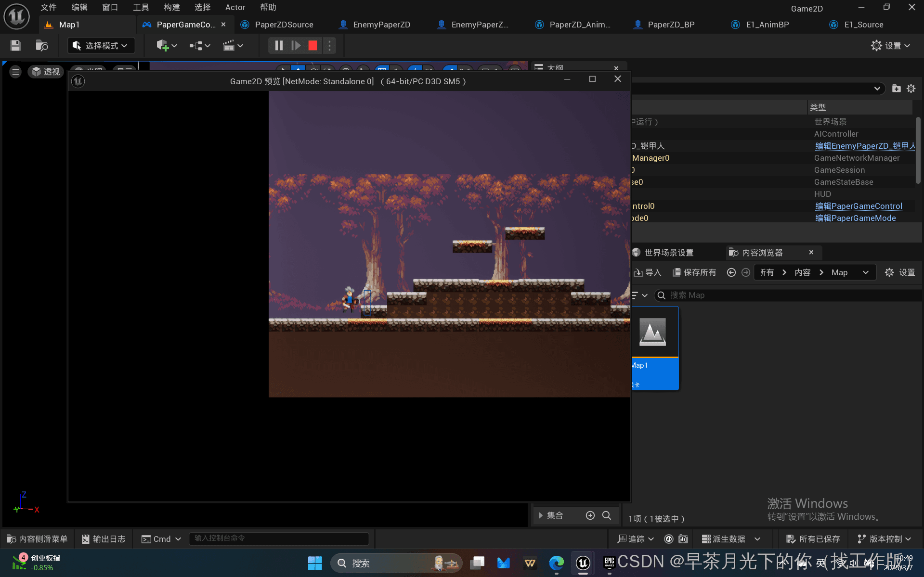924x577 pixels.
Task: Switch to the Map1 tab
Action: [69, 25]
